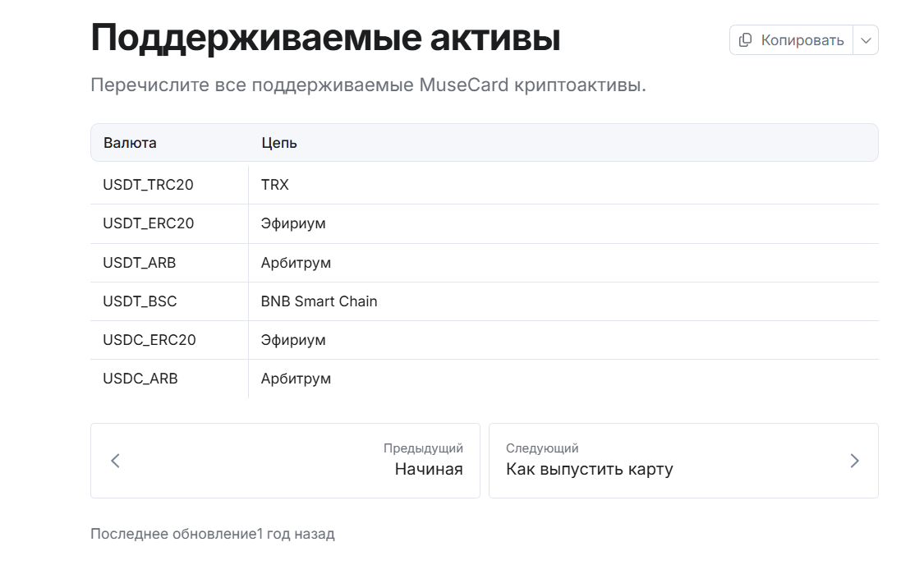Image resolution: width=924 pixels, height=565 pixels.
Task: Click the TRX chain cell
Action: coord(275,185)
